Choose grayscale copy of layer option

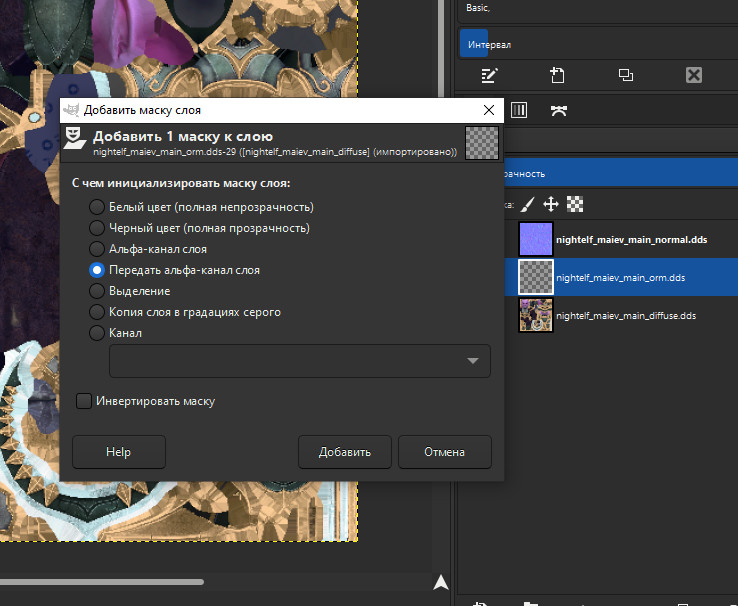[x=97, y=312]
